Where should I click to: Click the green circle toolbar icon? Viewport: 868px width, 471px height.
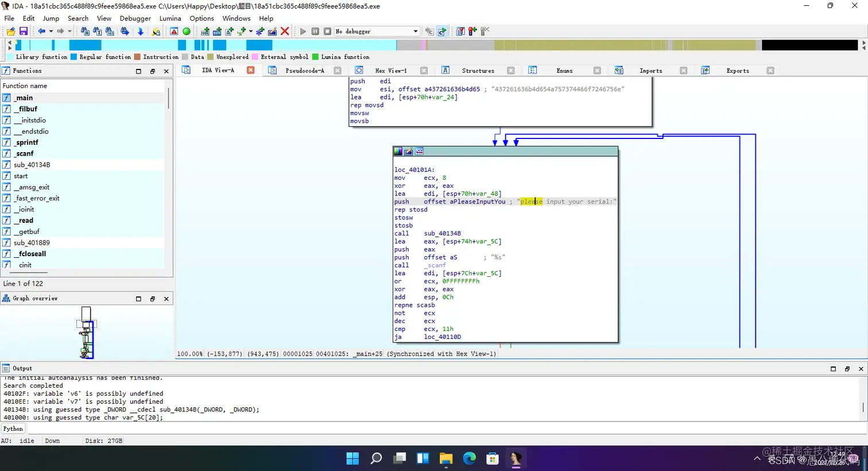tap(187, 31)
